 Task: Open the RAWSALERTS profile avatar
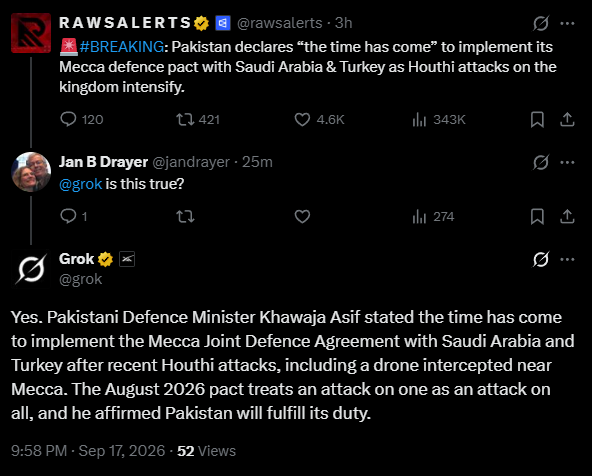click(x=31, y=33)
